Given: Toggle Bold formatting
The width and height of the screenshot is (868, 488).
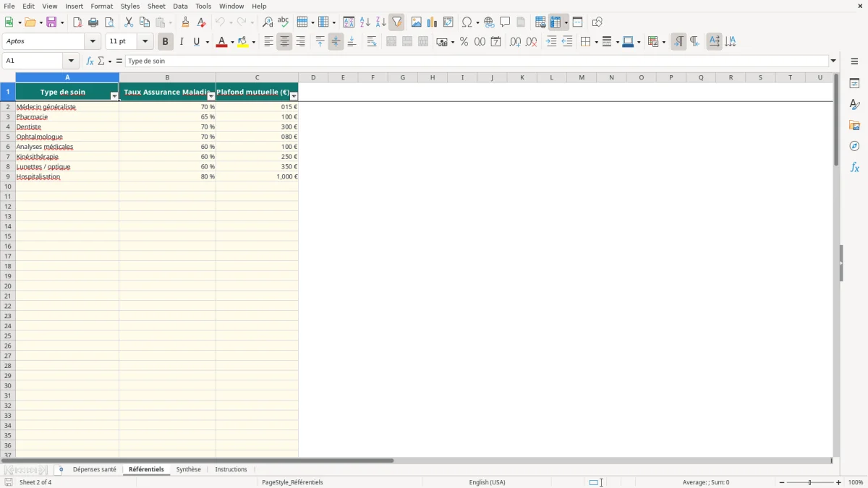Looking at the screenshot, I should pos(165,42).
